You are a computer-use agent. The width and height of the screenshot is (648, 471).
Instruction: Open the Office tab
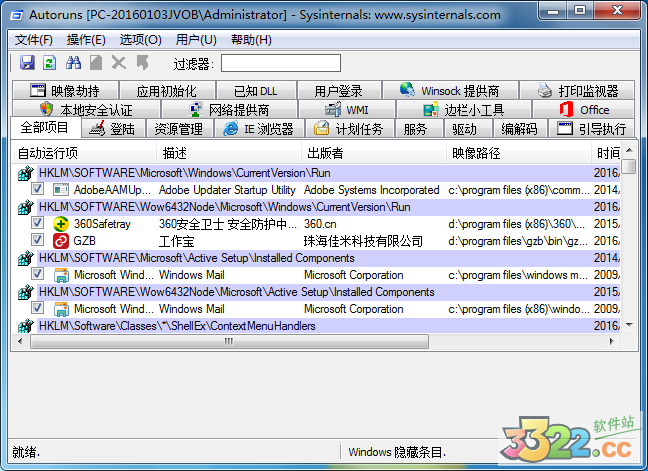click(584, 110)
